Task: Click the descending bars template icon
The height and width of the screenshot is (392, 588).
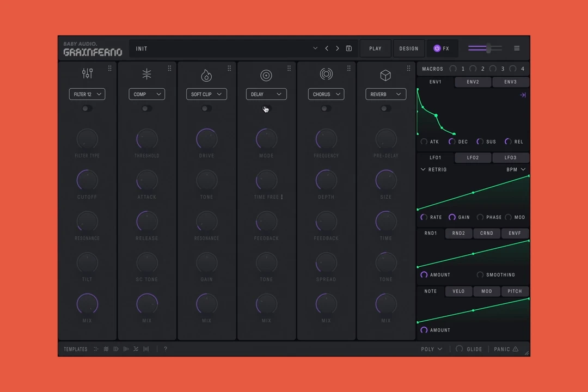Action: click(x=126, y=349)
